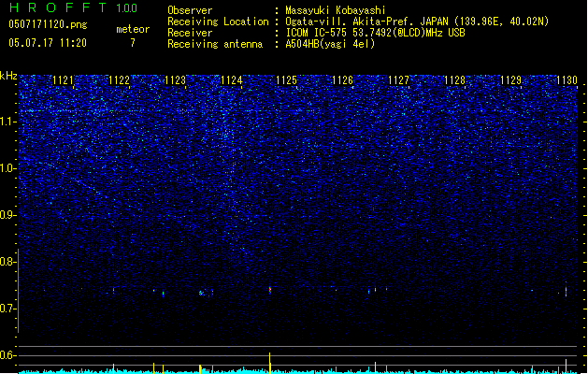
Task: Click the Observer label
Action: pyautogui.click(x=190, y=10)
